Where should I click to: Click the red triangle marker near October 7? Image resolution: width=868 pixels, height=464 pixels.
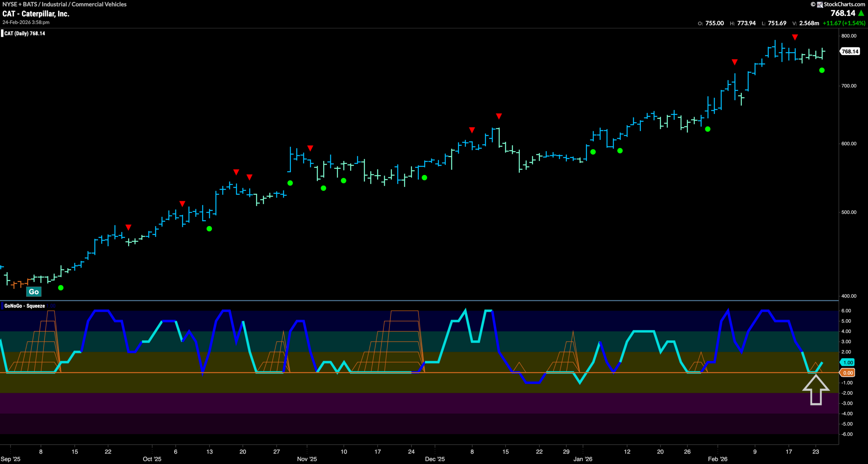click(182, 204)
